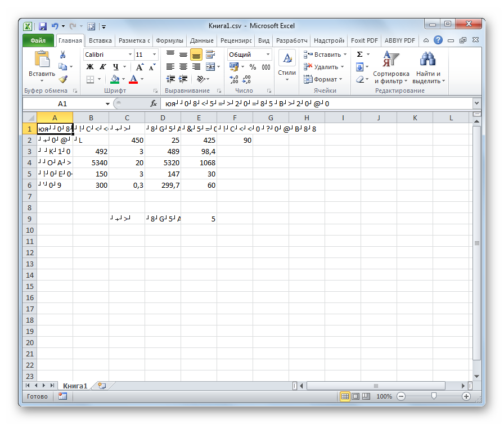
Task: Expand the Общий number format dropdown
Action: pos(268,55)
